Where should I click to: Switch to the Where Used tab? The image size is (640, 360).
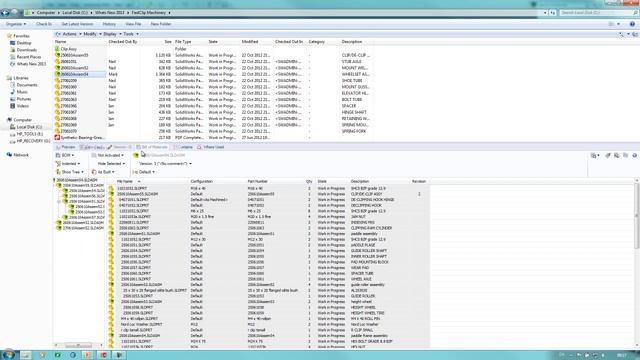coord(211,147)
